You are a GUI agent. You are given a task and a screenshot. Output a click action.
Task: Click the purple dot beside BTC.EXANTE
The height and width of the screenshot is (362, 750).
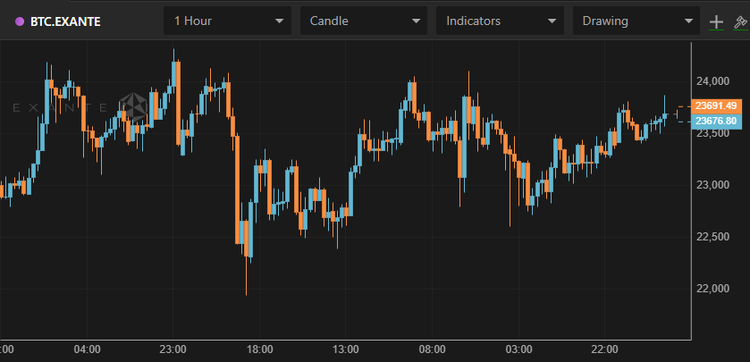20,22
